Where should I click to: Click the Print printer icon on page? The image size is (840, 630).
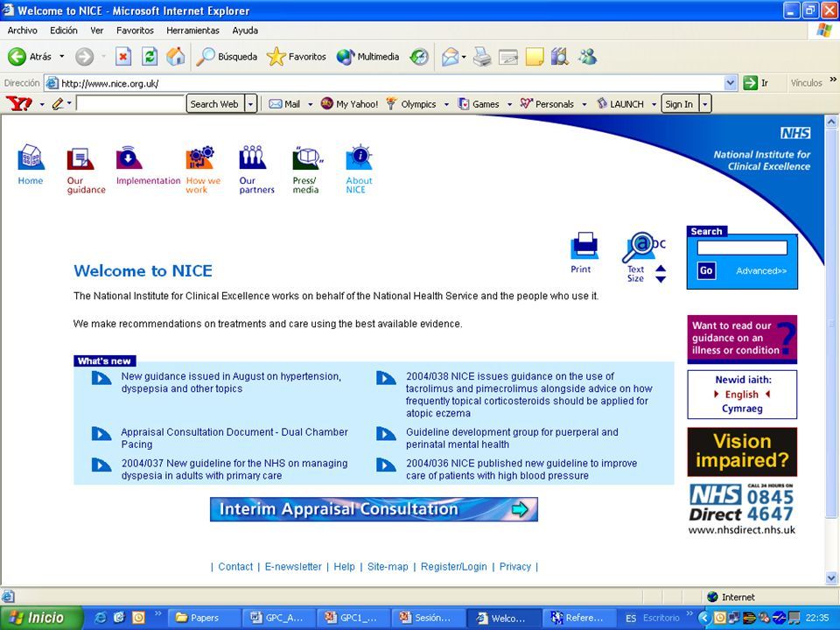584,246
